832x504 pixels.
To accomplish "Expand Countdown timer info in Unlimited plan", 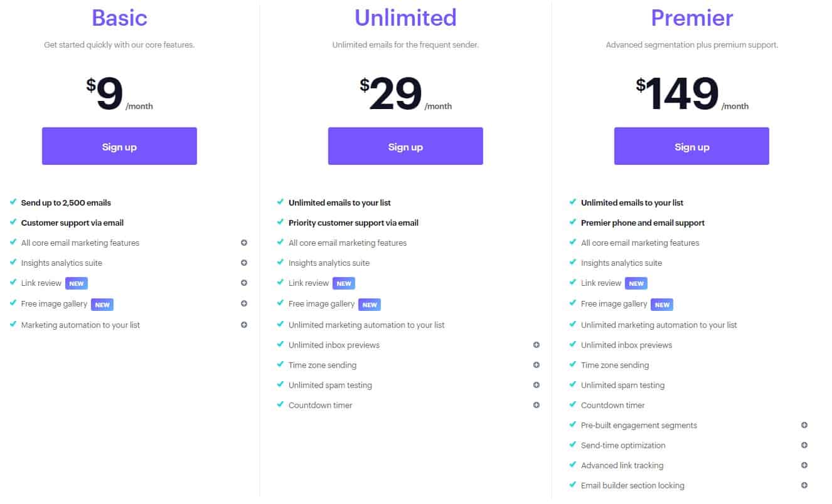I will point(536,405).
